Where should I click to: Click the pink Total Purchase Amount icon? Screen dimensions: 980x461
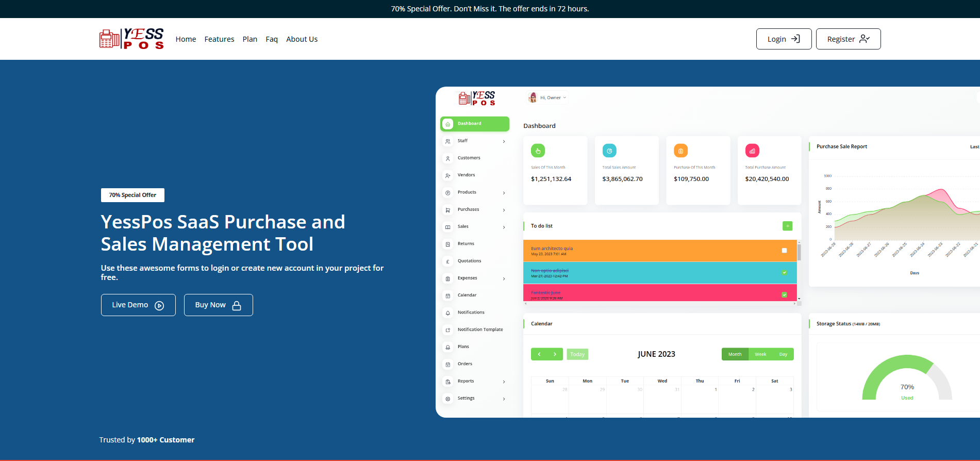coord(752,151)
